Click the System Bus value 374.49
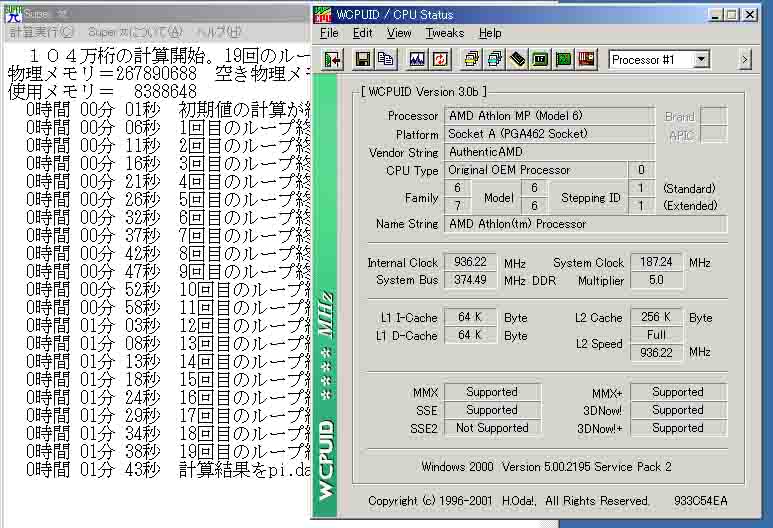 tap(470, 280)
